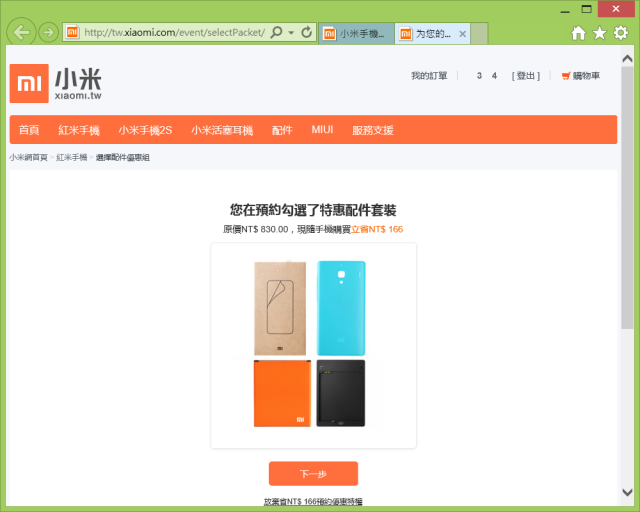Image resolution: width=640 pixels, height=512 pixels.
Task: Switch to the 小米手機 browser tab
Action: point(356,33)
